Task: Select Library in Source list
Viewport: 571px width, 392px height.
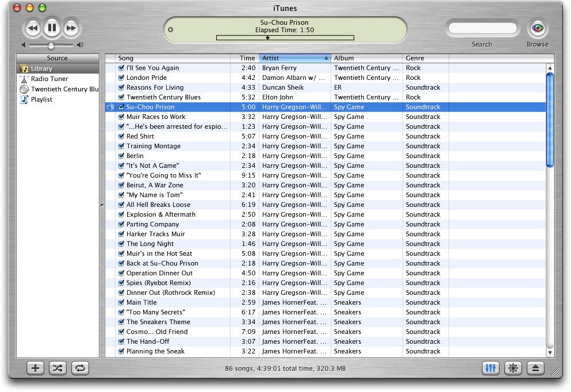Action: (x=58, y=68)
